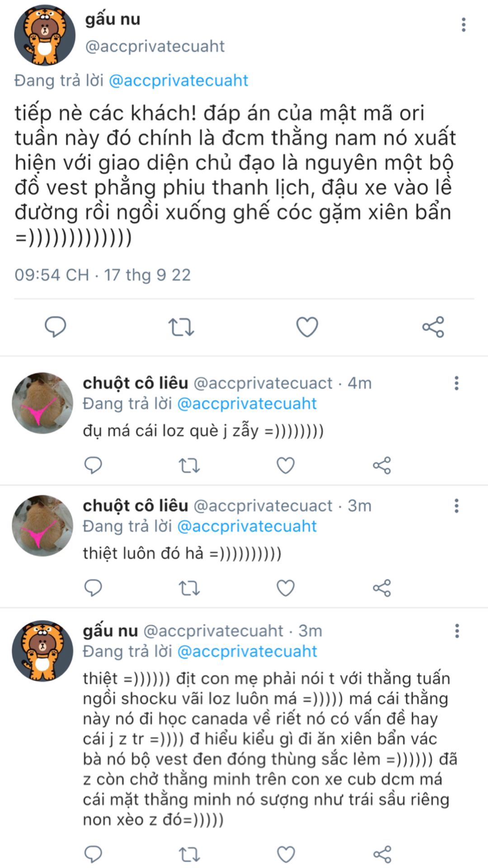Share the 'thiệt luôn đó hả' tweet
Viewport: 488px width, 868px height.
382,588
